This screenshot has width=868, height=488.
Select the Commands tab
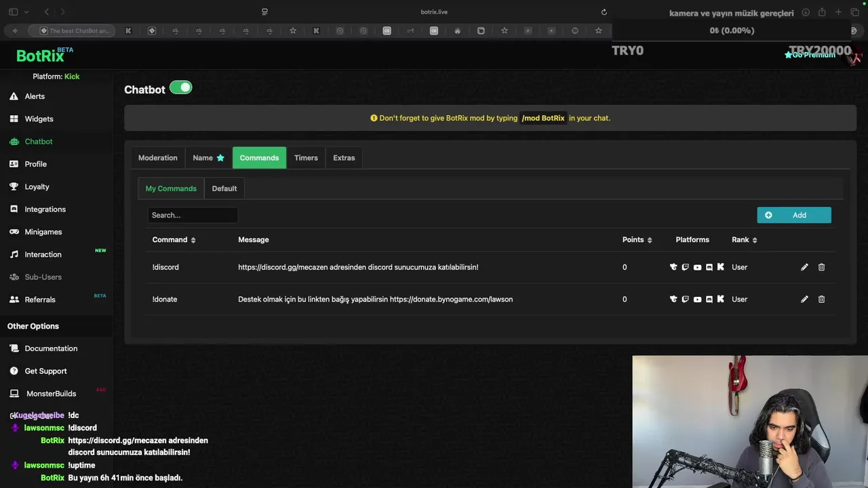click(x=259, y=158)
